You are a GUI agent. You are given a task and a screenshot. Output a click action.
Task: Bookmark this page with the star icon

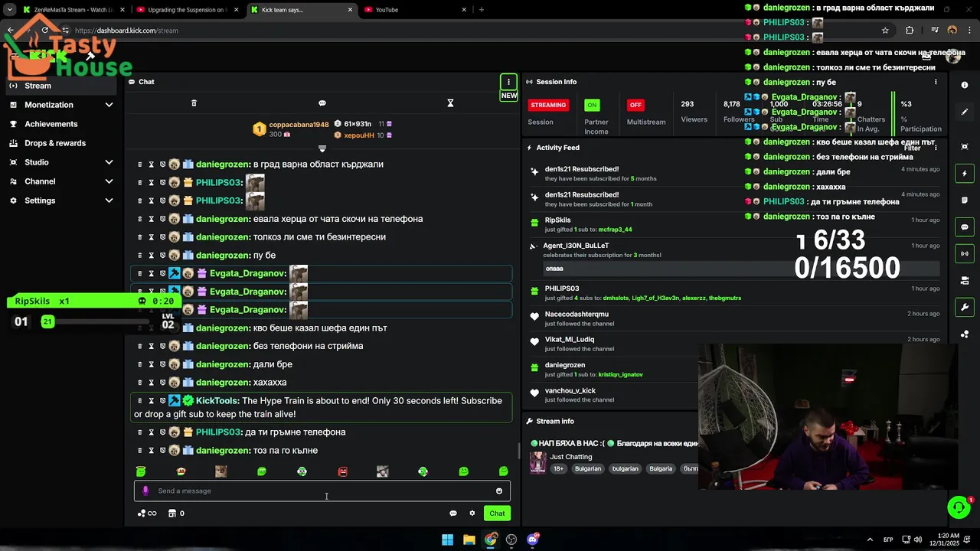point(885,31)
